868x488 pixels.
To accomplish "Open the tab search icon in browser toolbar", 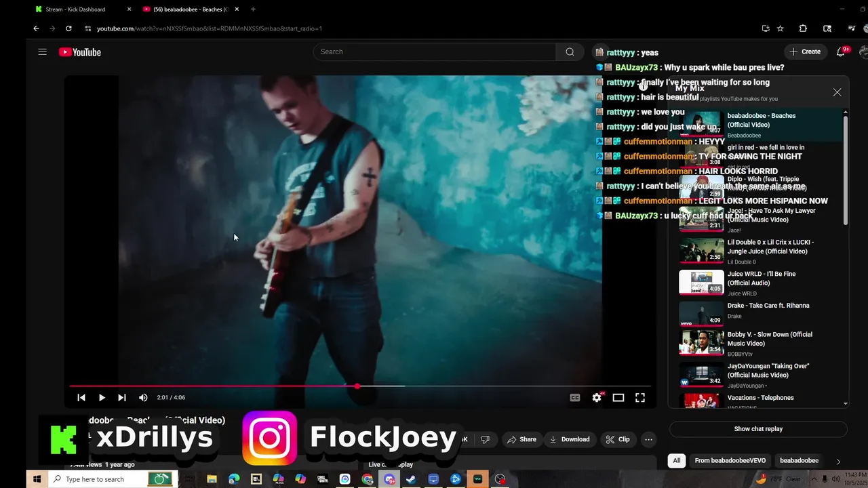I will click(827, 28).
